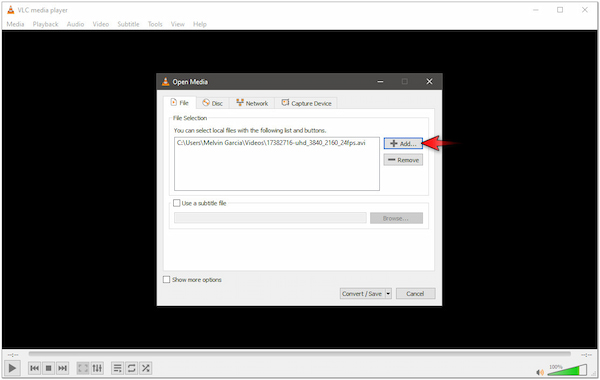Open the Video menu
Screen dimensions: 600x380
point(101,24)
